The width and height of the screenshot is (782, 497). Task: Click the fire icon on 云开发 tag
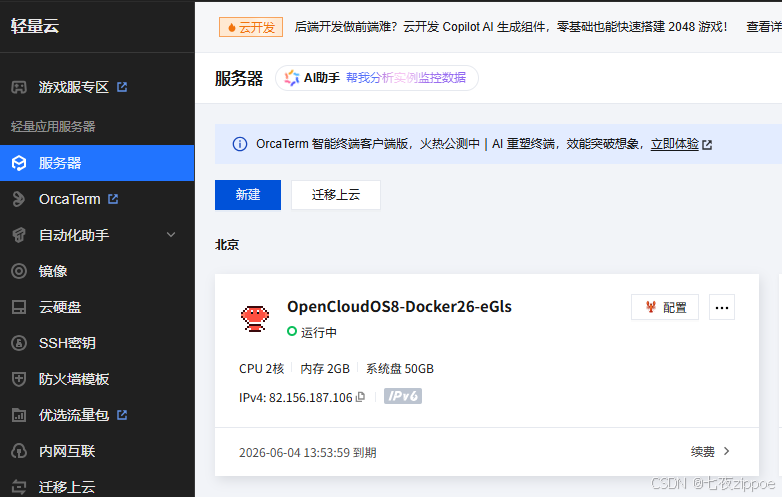pyautogui.click(x=231, y=28)
